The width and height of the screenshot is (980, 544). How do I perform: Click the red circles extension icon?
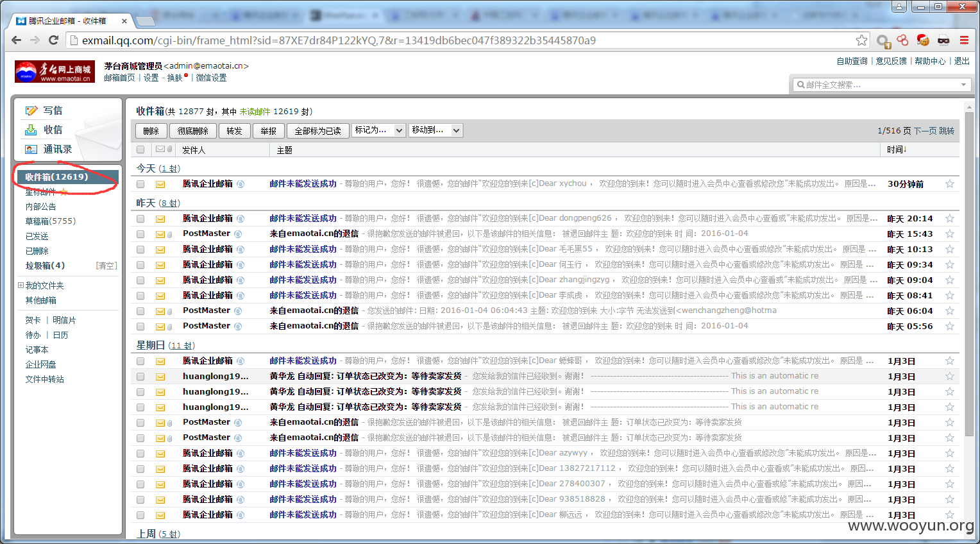(x=902, y=40)
